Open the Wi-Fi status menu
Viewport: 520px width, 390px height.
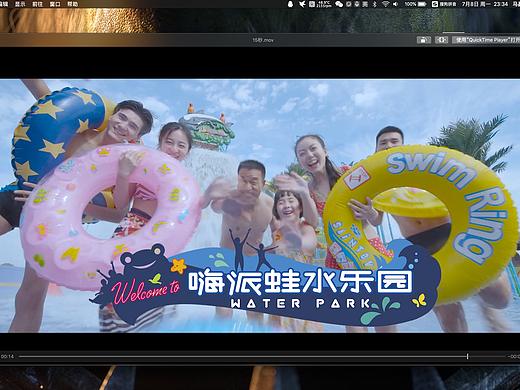point(385,4)
